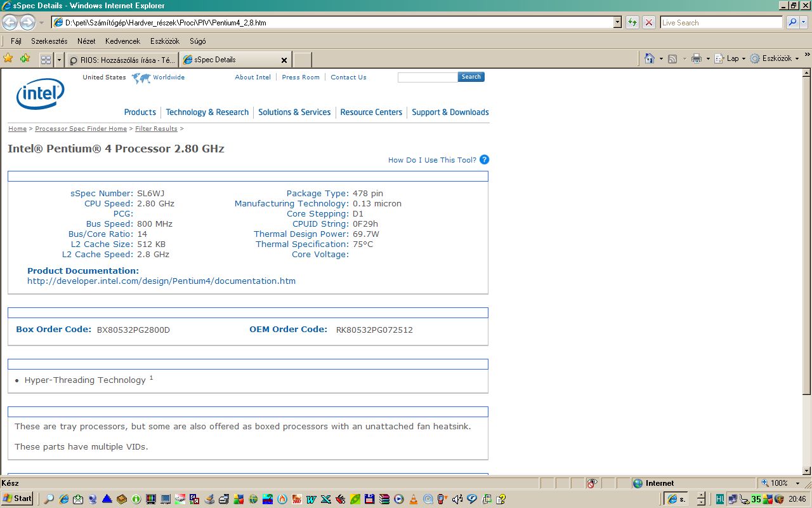The image size is (812, 508).
Task: Launch Internet Explorer from Quick Launch
Action: 63,499
